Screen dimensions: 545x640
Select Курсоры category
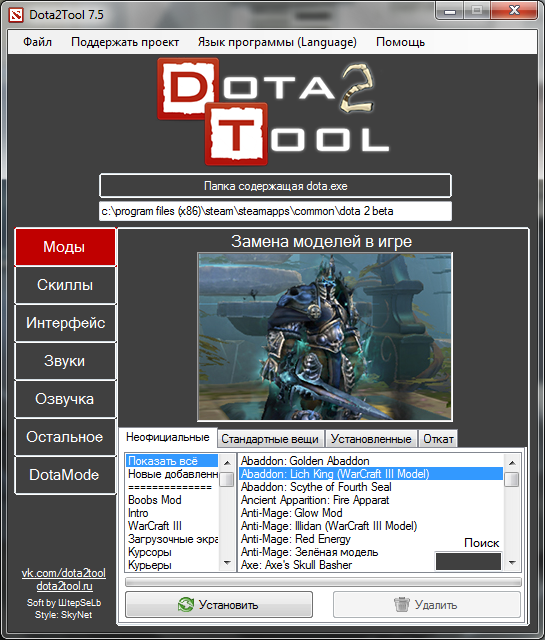(x=172, y=552)
